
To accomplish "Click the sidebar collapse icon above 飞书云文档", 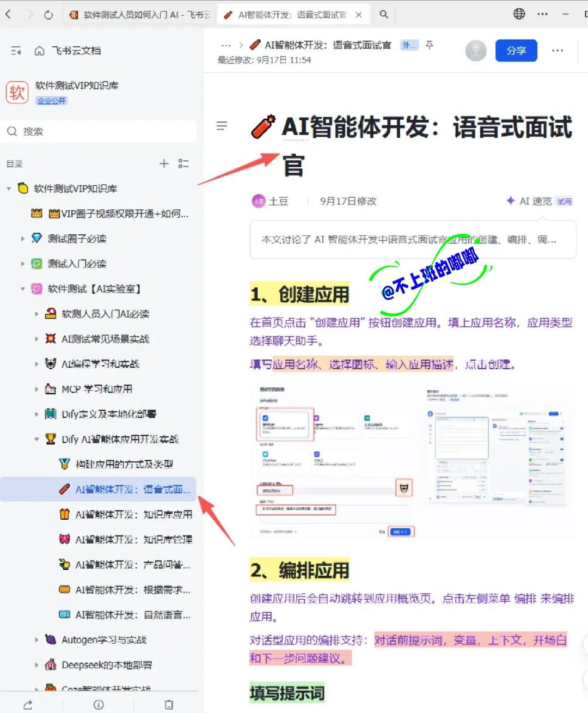I will tap(16, 51).
